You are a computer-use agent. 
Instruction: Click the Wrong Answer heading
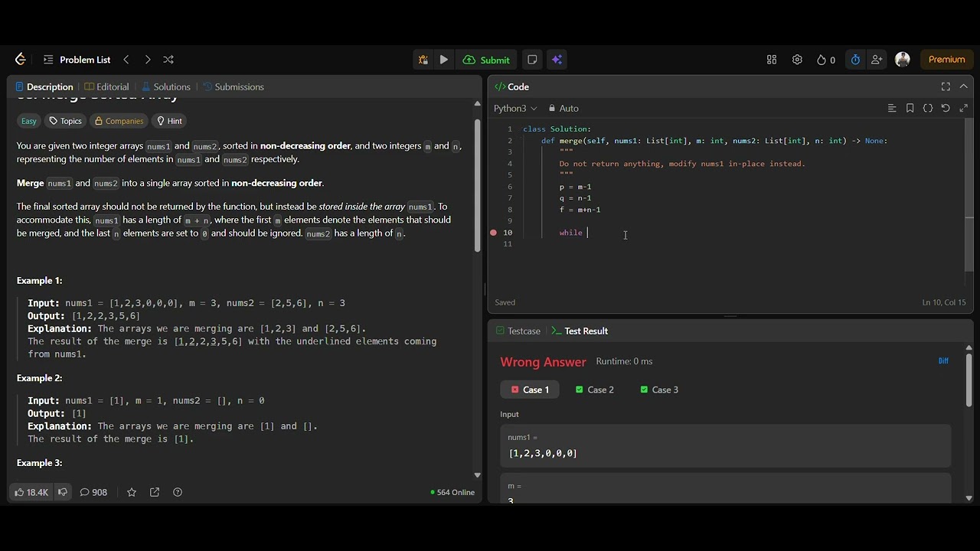(543, 362)
